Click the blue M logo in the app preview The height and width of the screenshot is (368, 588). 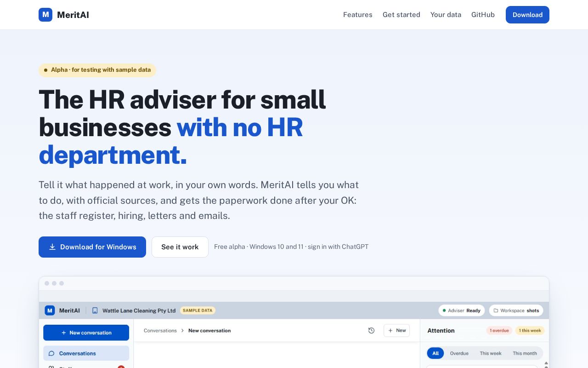50,310
